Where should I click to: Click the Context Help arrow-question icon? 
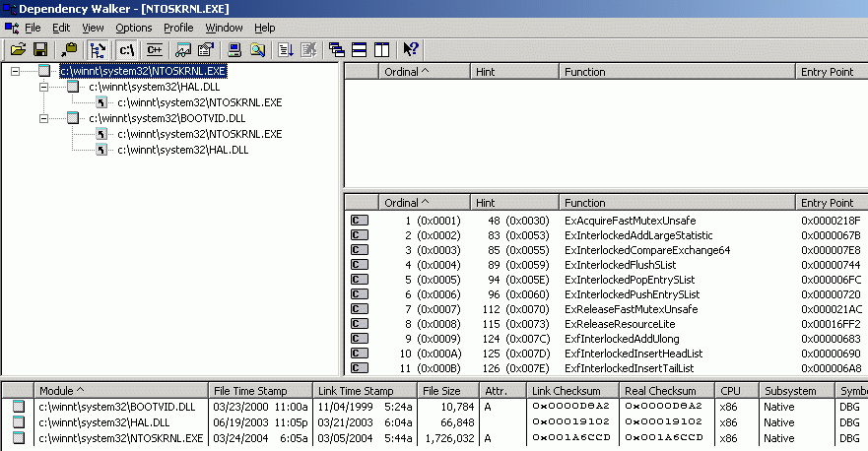pos(411,50)
